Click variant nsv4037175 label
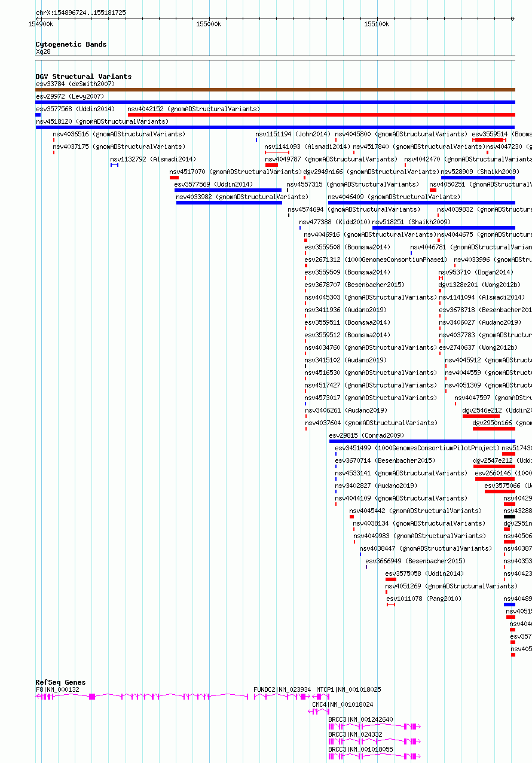Screen dimensions: 532x763 tap(119, 147)
